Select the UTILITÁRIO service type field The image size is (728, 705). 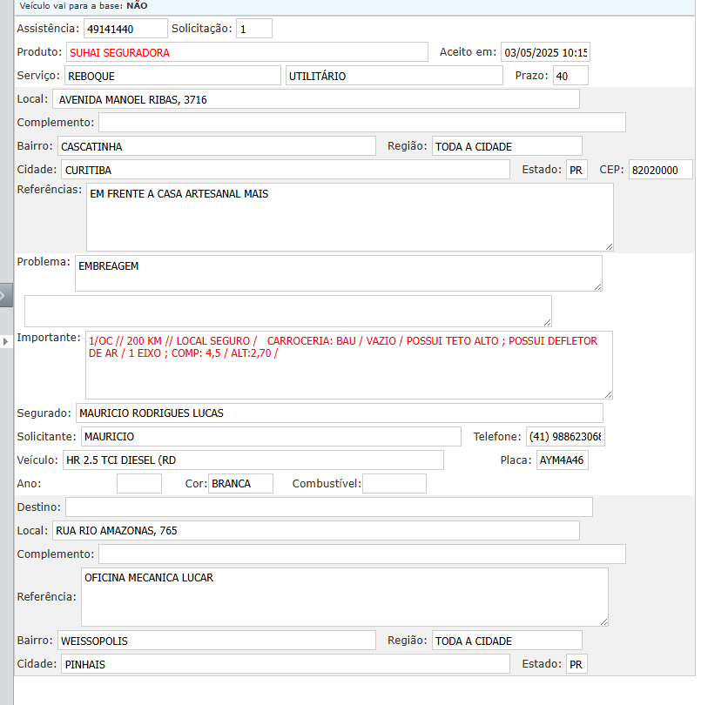394,76
